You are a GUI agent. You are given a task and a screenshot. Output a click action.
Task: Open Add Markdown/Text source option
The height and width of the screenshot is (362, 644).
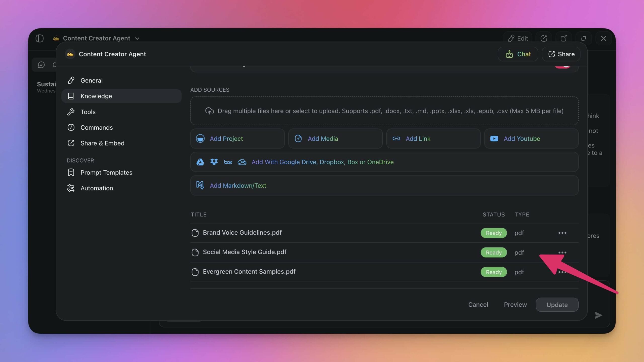coord(238,186)
